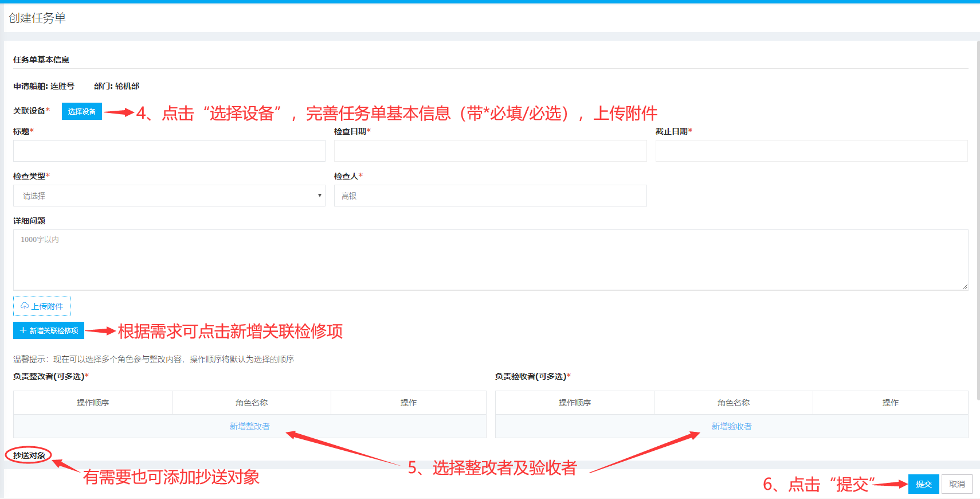This screenshot has width=980, height=499.
Task: Click 角色名称 header in 负责验收者 table
Action: coord(734,403)
